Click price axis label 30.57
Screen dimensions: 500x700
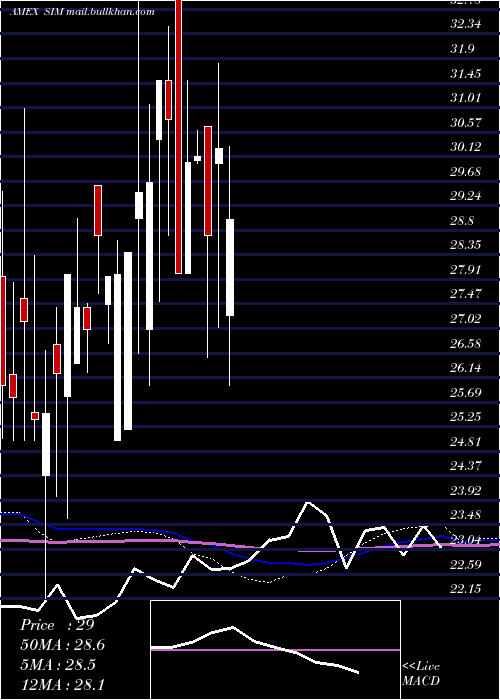coord(466,122)
